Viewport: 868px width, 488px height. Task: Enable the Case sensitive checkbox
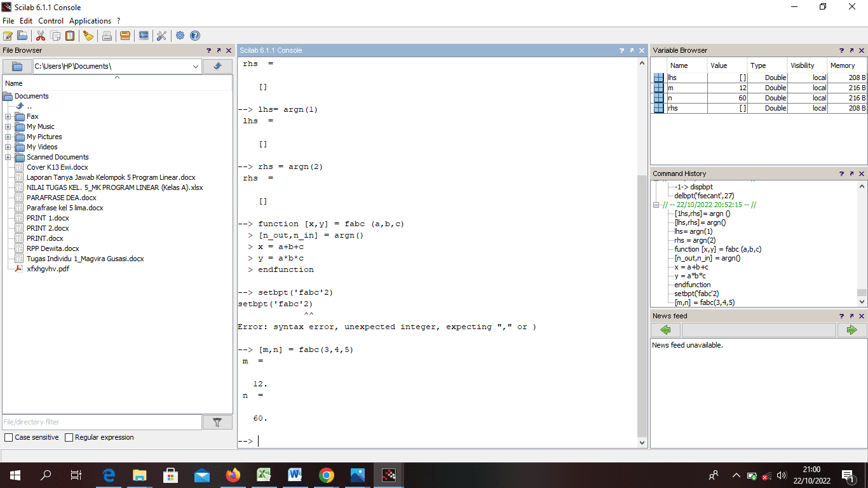click(8, 438)
